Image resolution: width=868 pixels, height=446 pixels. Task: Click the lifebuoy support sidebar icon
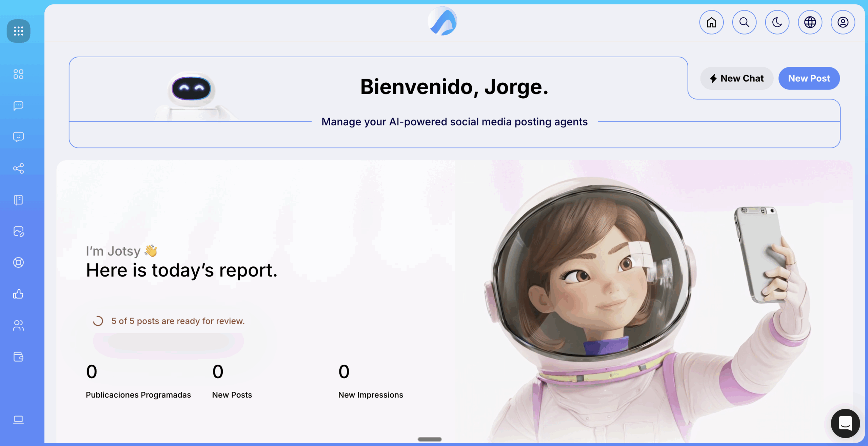point(18,263)
